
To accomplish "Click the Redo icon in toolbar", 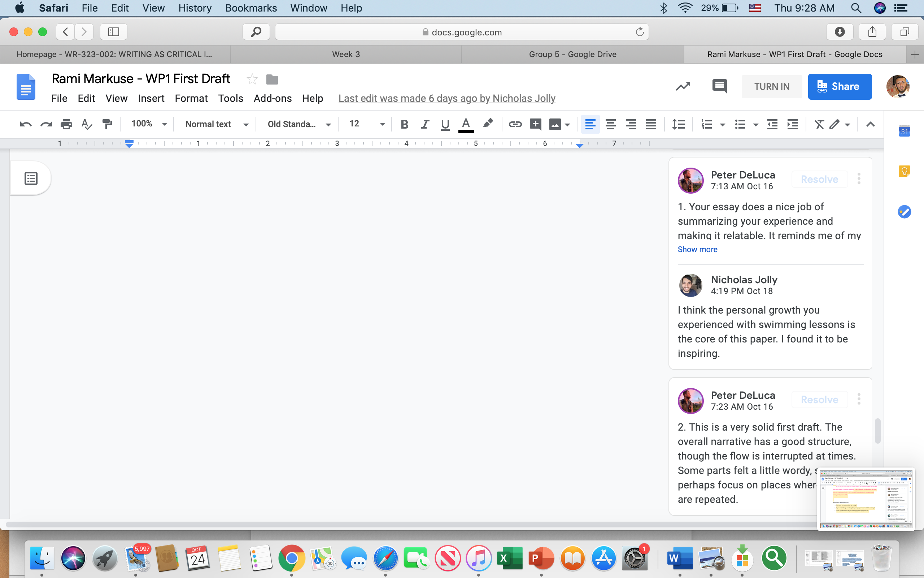I will tap(46, 124).
